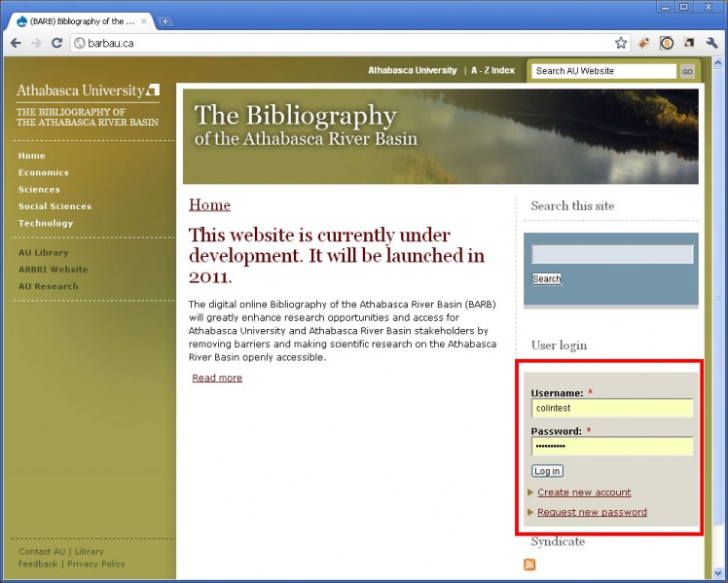Reload the page with refresh icon

[56, 43]
